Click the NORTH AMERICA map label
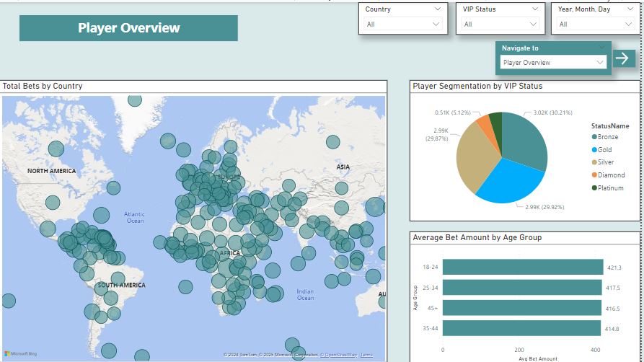This screenshot has width=644, height=362. tap(51, 171)
